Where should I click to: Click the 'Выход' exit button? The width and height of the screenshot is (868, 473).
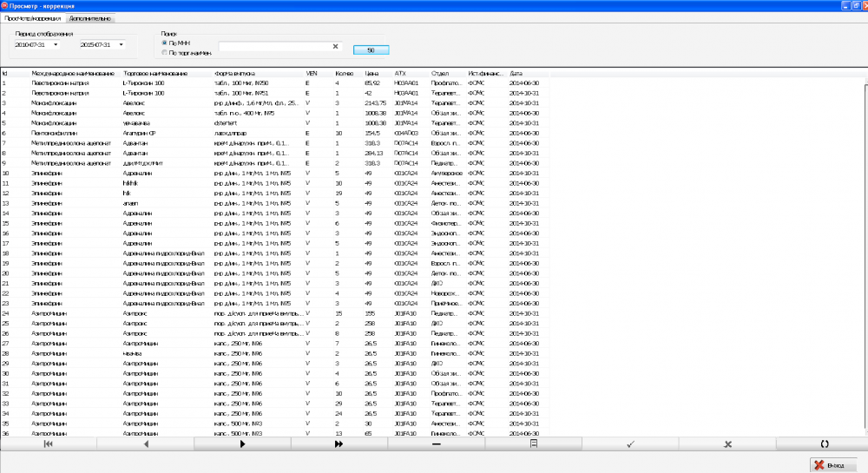(x=833, y=465)
